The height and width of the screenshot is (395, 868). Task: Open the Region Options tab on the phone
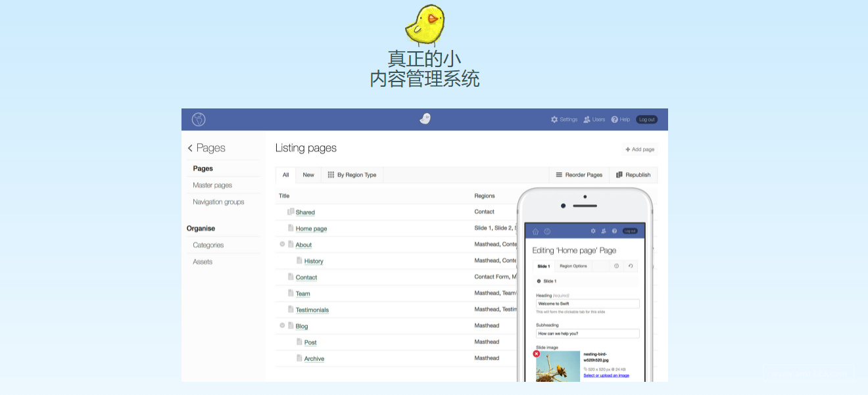tap(573, 266)
